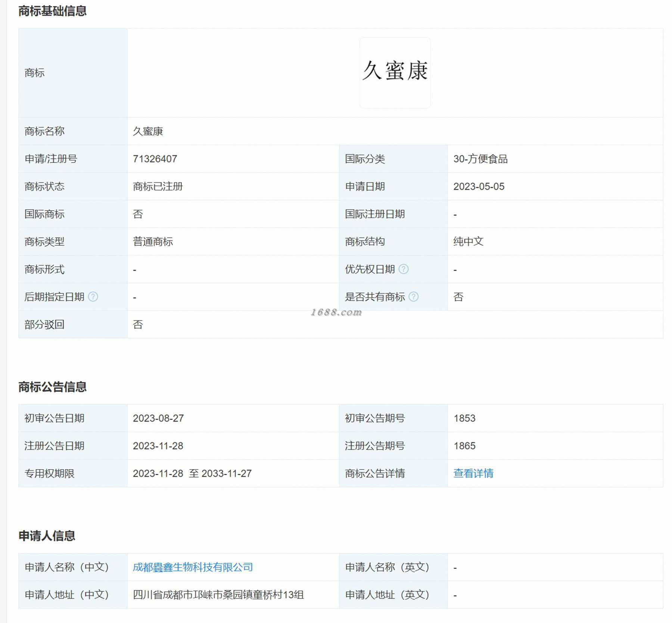672x623 pixels.
Task: Click the status value 商标已注册
Action: pyautogui.click(x=158, y=187)
